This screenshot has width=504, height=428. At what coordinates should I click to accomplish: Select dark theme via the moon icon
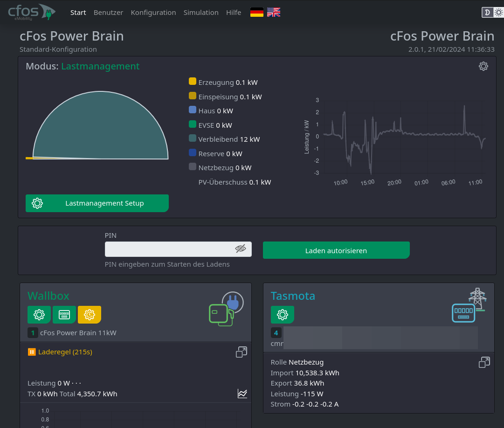(487, 13)
